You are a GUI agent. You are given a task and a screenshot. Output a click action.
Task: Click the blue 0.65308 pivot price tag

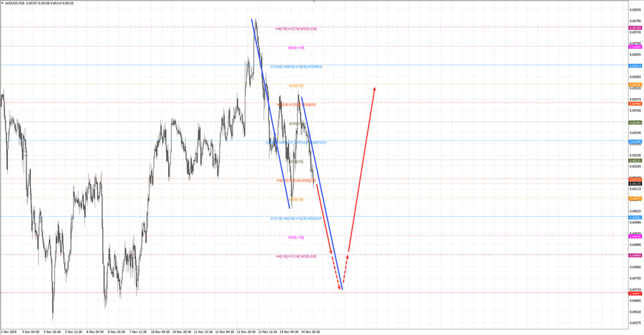point(635,142)
